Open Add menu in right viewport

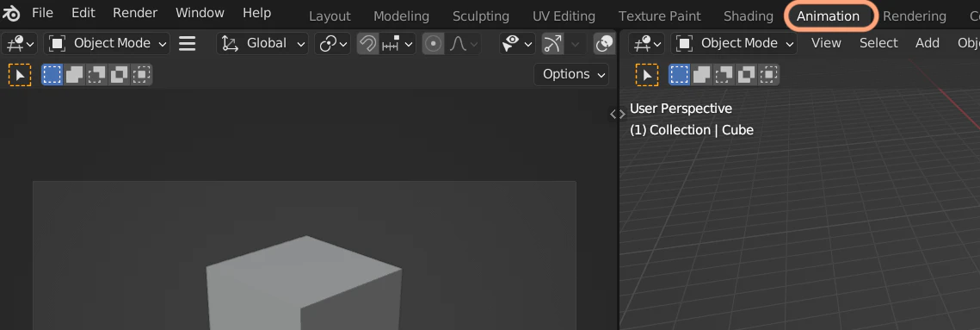pyautogui.click(x=927, y=43)
